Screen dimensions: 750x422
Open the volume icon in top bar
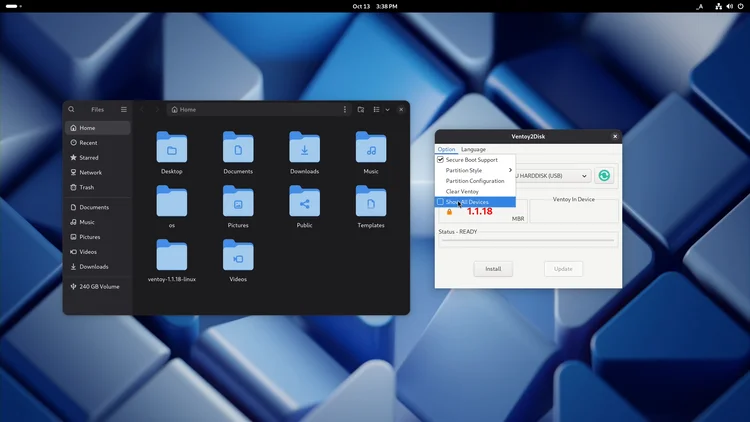tap(729, 6)
